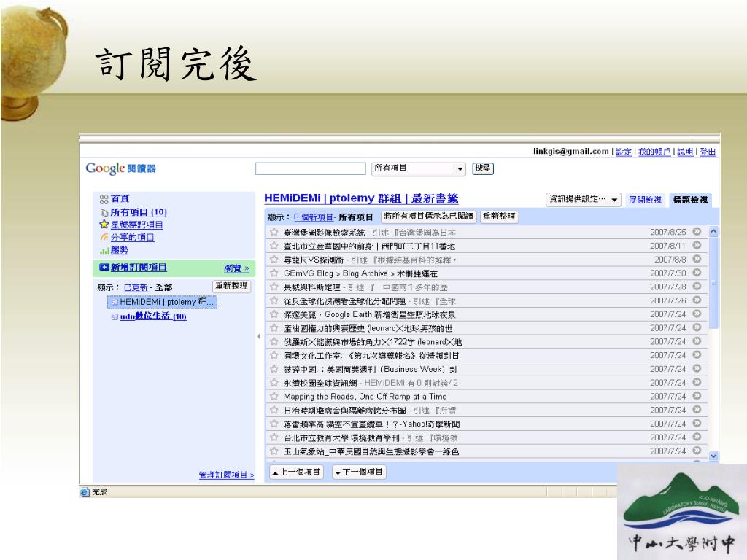Open 所有項目 (10) in sidebar

(x=139, y=212)
